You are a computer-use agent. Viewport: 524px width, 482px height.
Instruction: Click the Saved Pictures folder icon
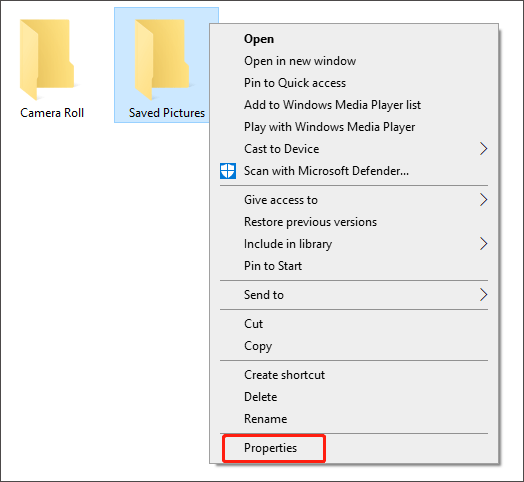pyautogui.click(x=162, y=59)
